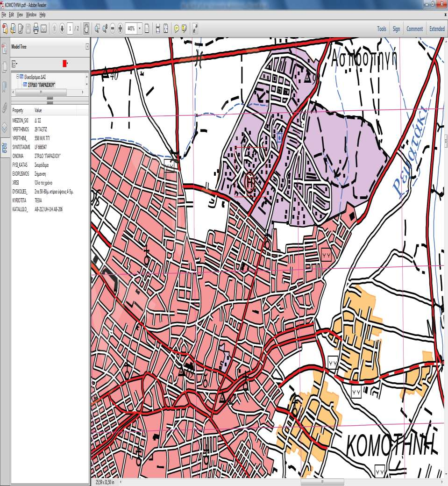Click the document horizontal scrollbar thumb

[x=322, y=482]
